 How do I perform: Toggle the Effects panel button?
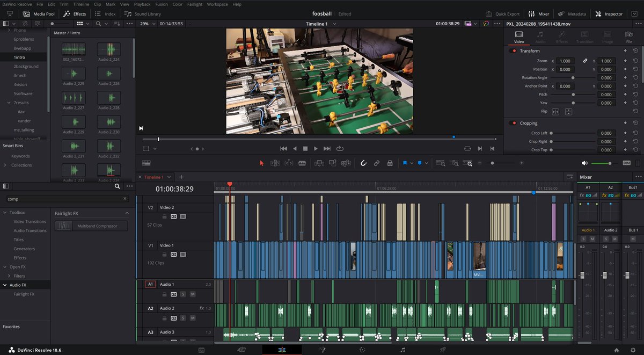point(75,14)
